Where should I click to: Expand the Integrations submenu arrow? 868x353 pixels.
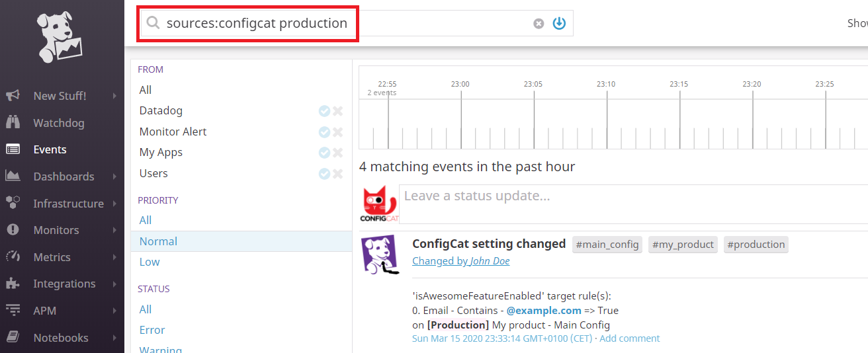tap(114, 284)
